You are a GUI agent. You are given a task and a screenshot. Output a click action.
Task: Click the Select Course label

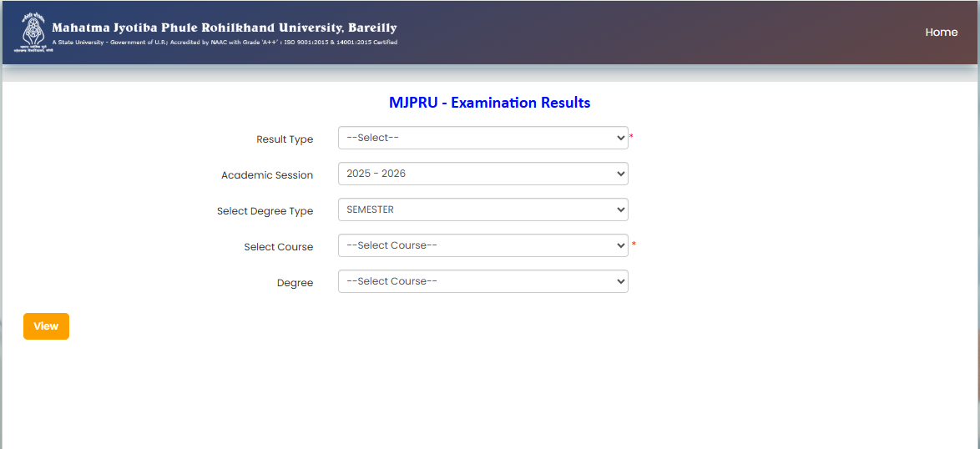point(278,247)
